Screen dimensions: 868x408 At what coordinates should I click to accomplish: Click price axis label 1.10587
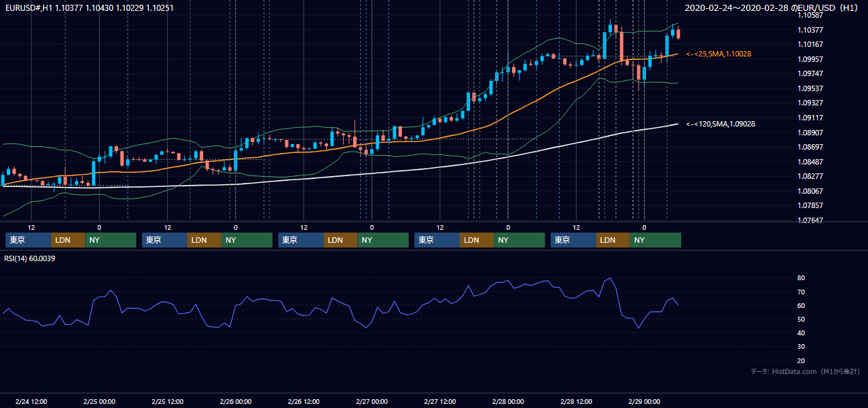pos(810,15)
